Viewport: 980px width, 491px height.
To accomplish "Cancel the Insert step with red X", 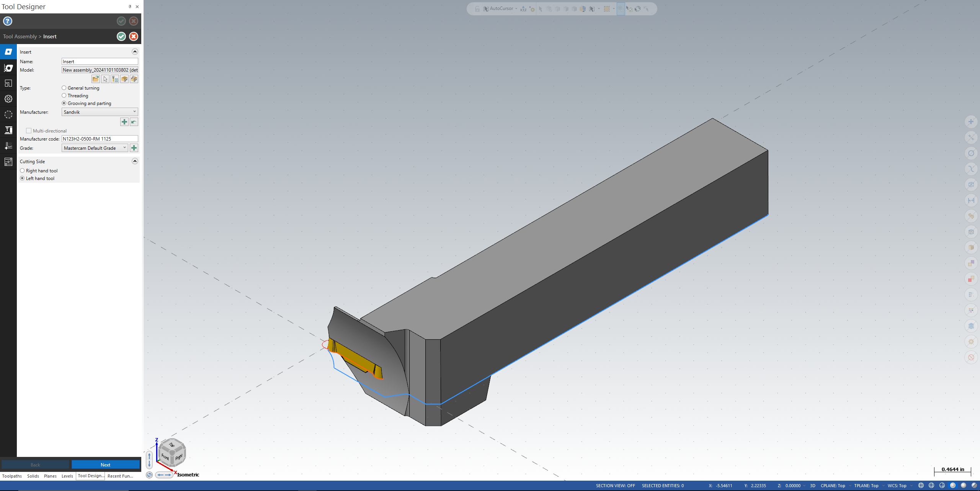I will click(134, 36).
